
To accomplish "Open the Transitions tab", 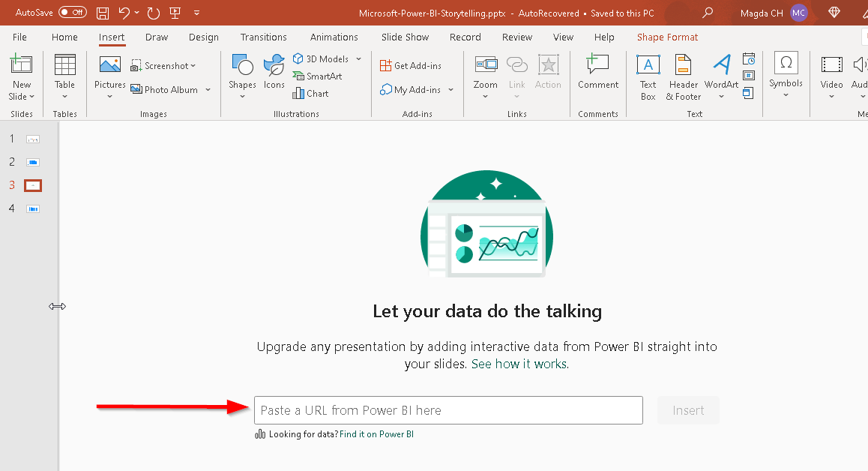I will (264, 37).
